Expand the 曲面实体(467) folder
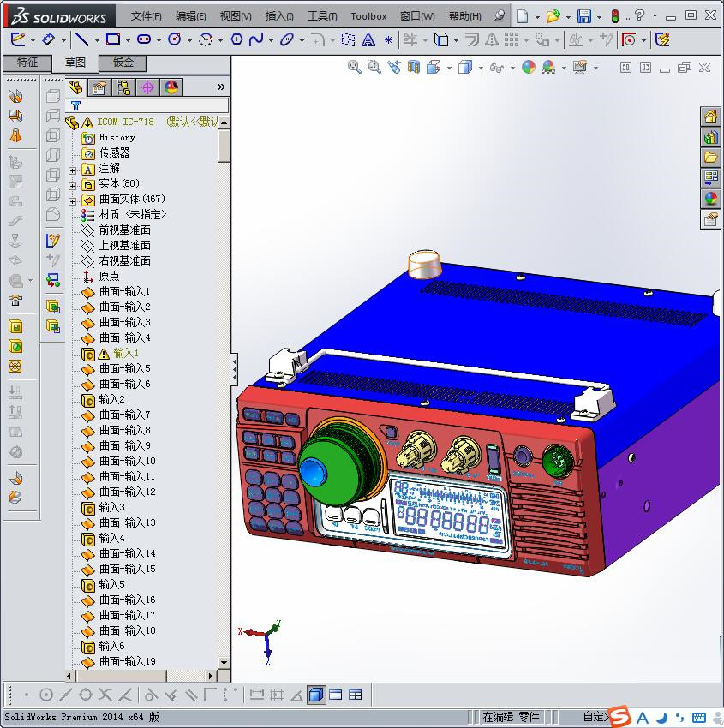 [x=72, y=201]
